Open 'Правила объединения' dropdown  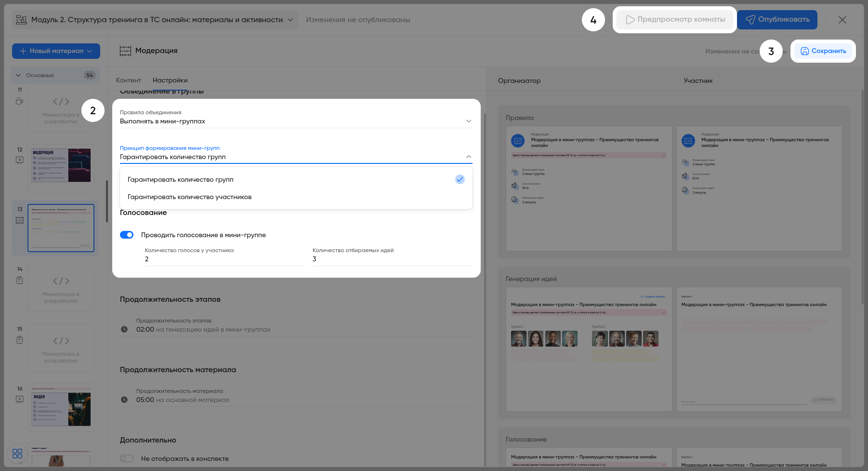(x=295, y=121)
